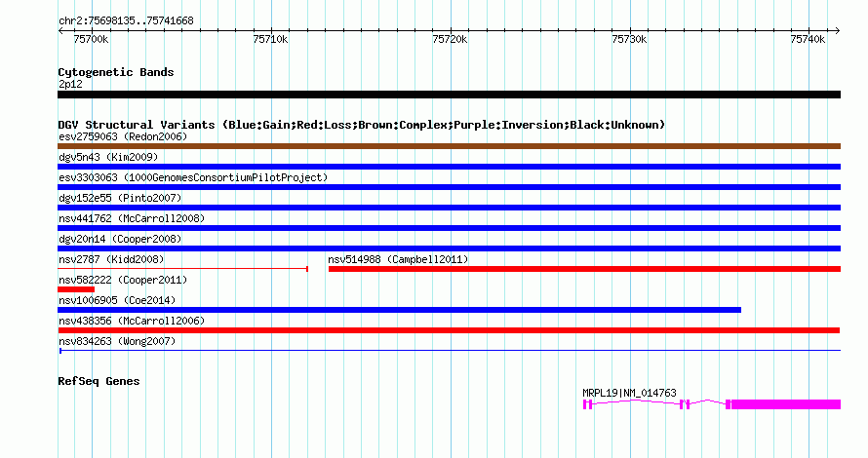Click the large magenta MRPL19 last exon block
Screen dimensions: 868x458
(x=785, y=405)
